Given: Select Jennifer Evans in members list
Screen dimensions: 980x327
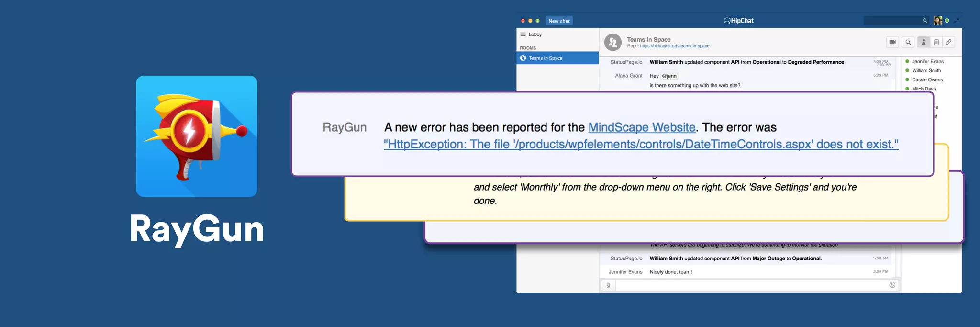Looking at the screenshot, I should (927, 61).
